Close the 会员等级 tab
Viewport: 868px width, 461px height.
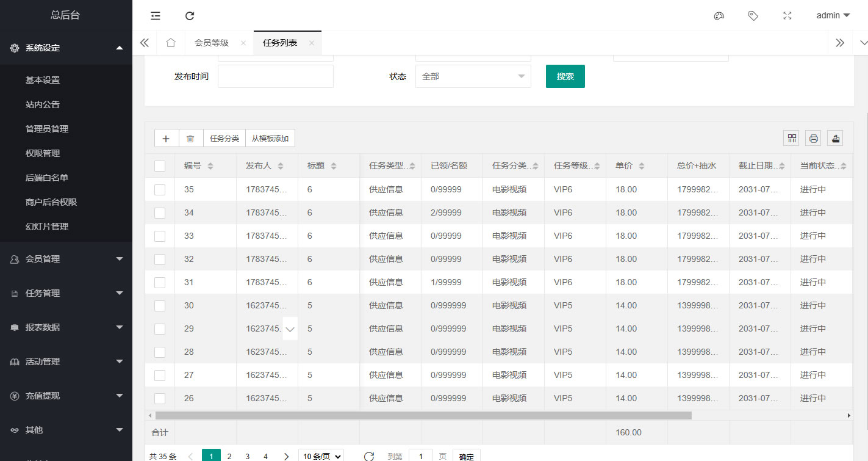click(243, 43)
